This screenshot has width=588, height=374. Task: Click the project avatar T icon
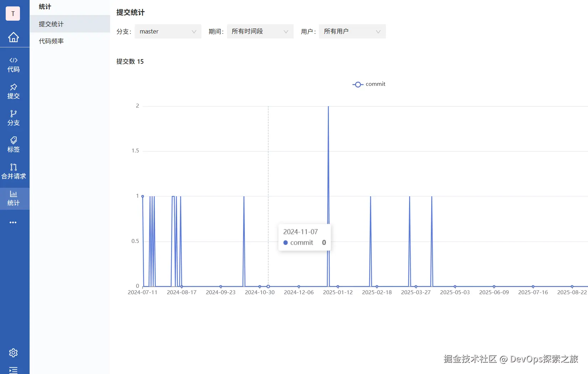(x=13, y=14)
